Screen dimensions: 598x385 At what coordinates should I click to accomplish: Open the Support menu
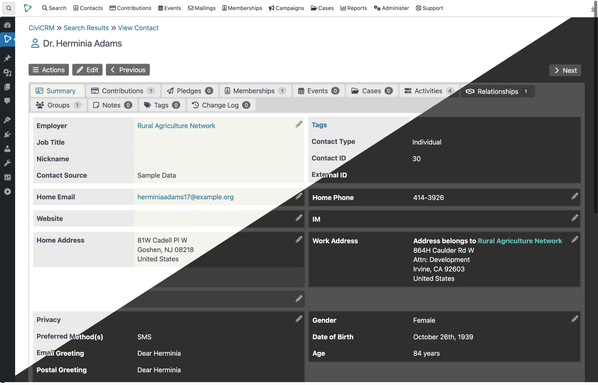(429, 8)
